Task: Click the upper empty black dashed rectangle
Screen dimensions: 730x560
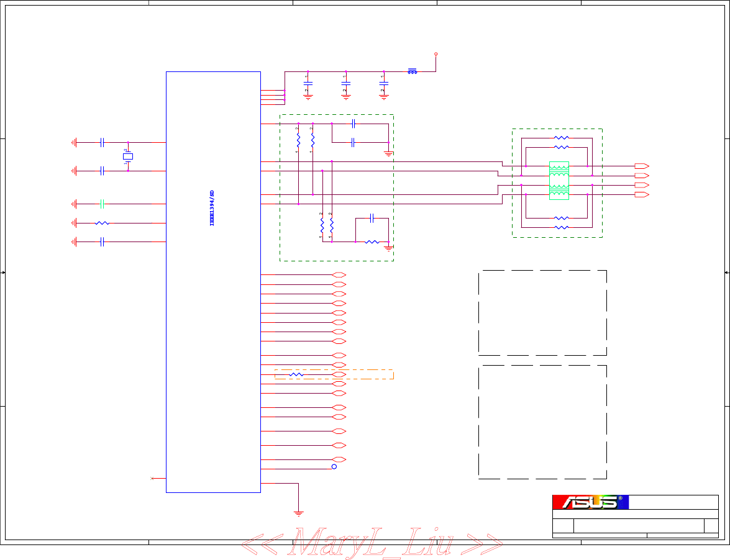Action: (542, 312)
